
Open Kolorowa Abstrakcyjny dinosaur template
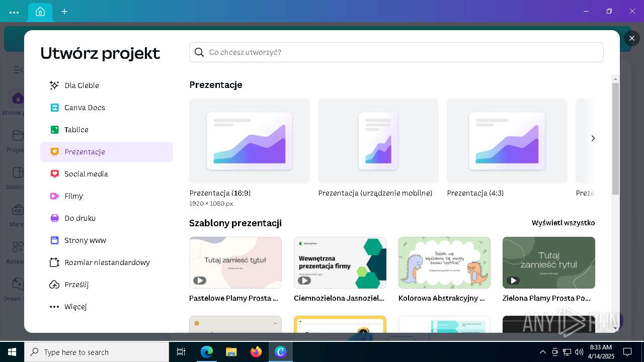[x=444, y=262]
